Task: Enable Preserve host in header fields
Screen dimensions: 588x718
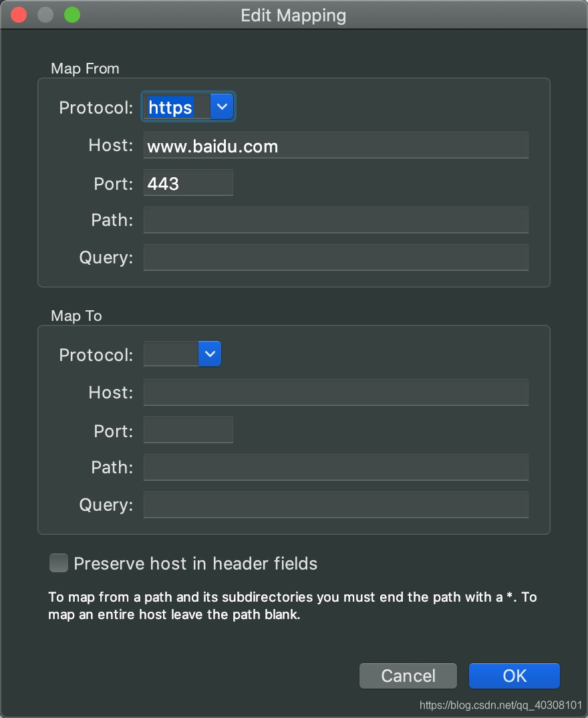Action: [58, 563]
